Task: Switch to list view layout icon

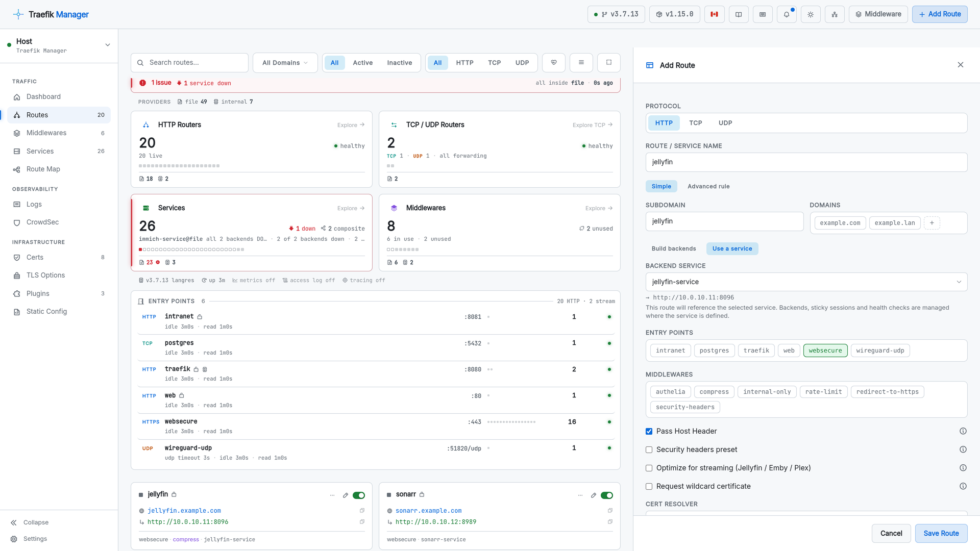Action: point(581,62)
